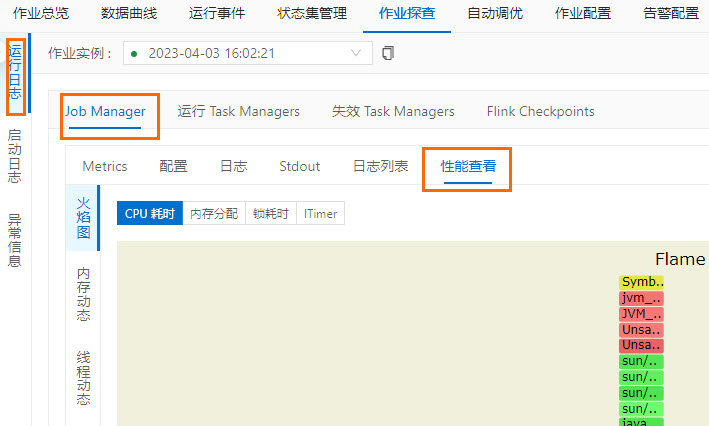This screenshot has height=426, width=709.
Task: Select 火焰图 vertical tab
Action: click(x=83, y=218)
